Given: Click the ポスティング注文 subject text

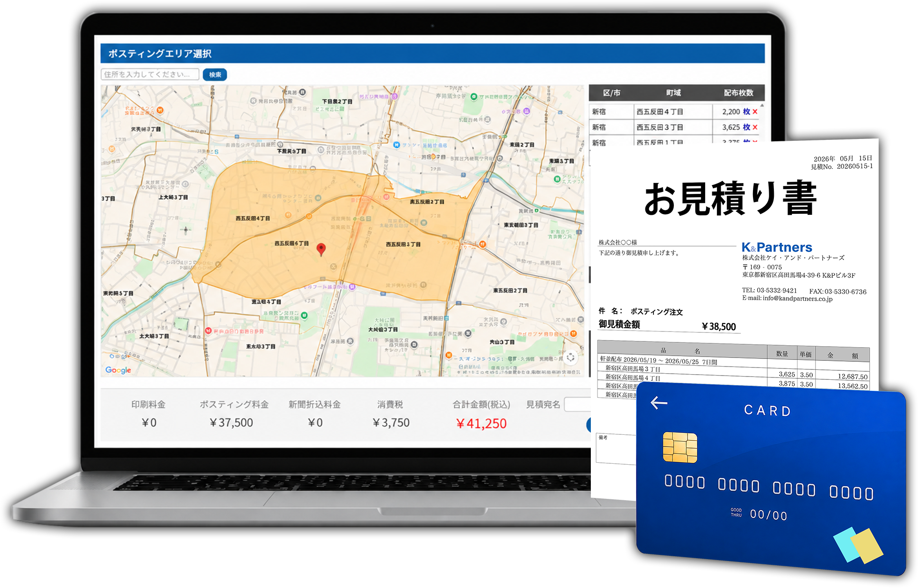Looking at the screenshot, I should click(x=657, y=312).
